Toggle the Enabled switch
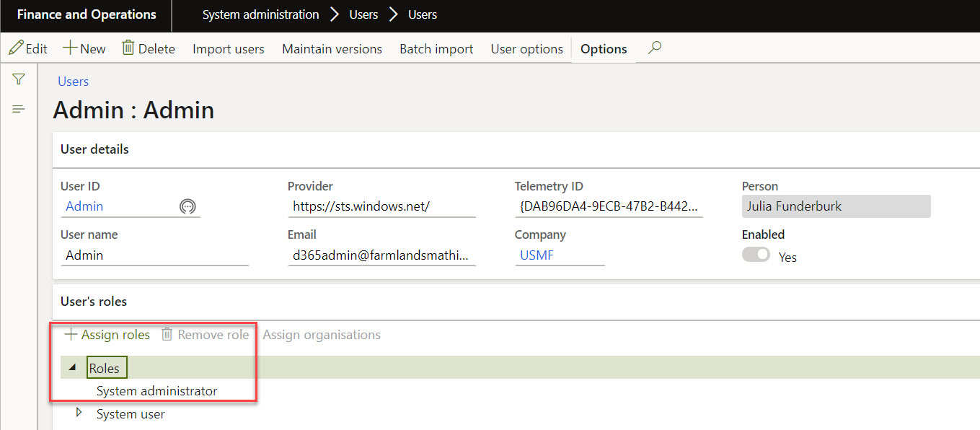Viewport: 980px width, 430px height. tap(756, 255)
